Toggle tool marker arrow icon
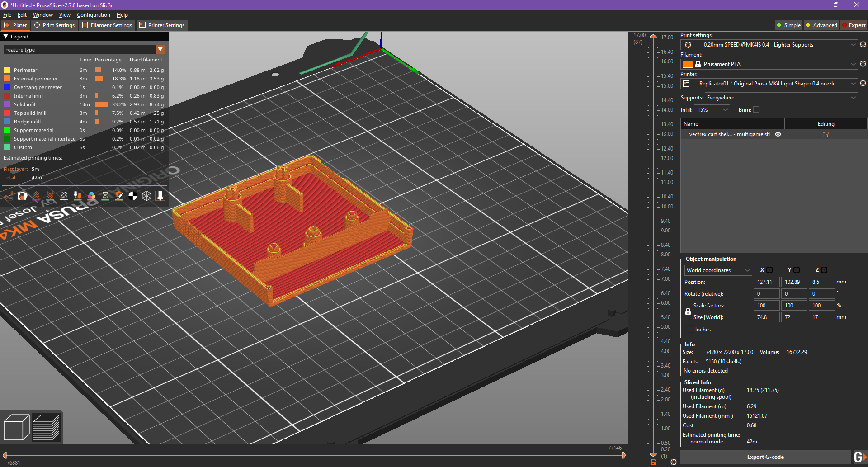The image size is (868, 467). pos(160,196)
